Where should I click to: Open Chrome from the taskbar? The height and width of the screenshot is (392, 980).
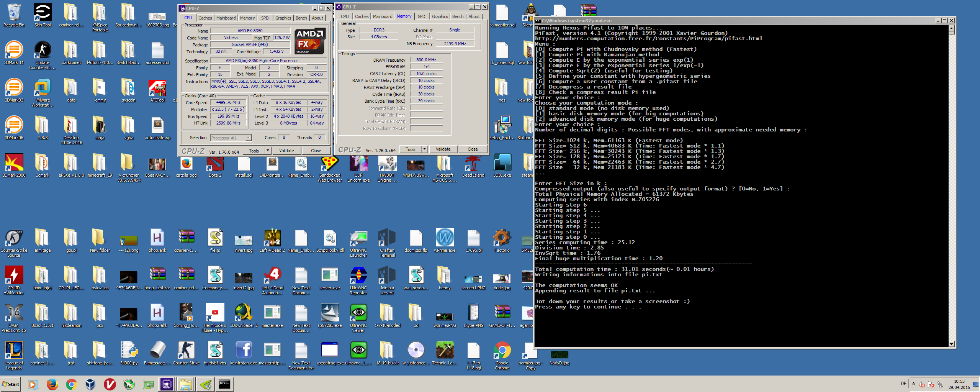71,384
